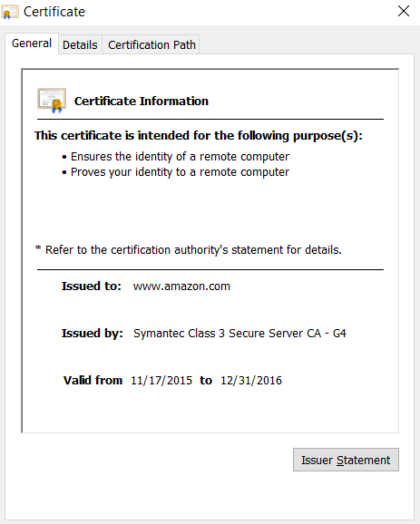Click the 'Issued to:' label
420x524 pixels.
91,286
